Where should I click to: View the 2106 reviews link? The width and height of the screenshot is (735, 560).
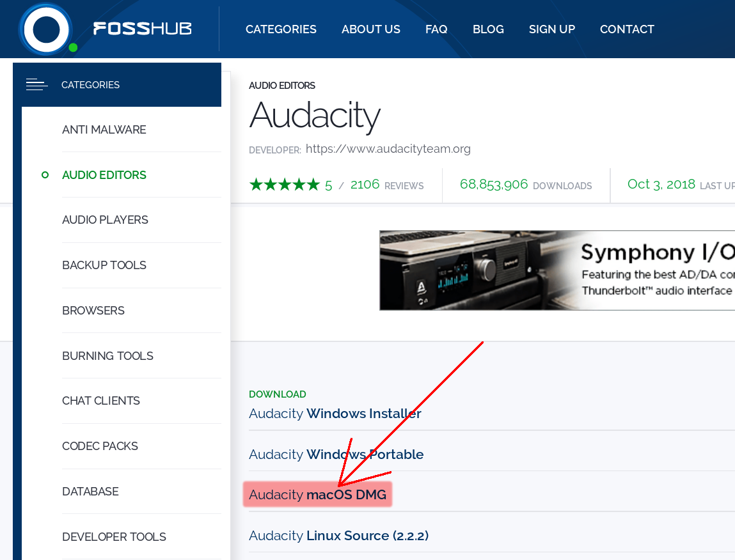point(387,185)
